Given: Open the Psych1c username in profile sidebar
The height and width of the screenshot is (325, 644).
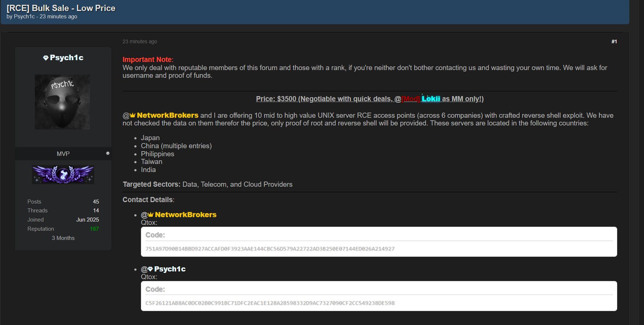Looking at the screenshot, I should tap(66, 58).
